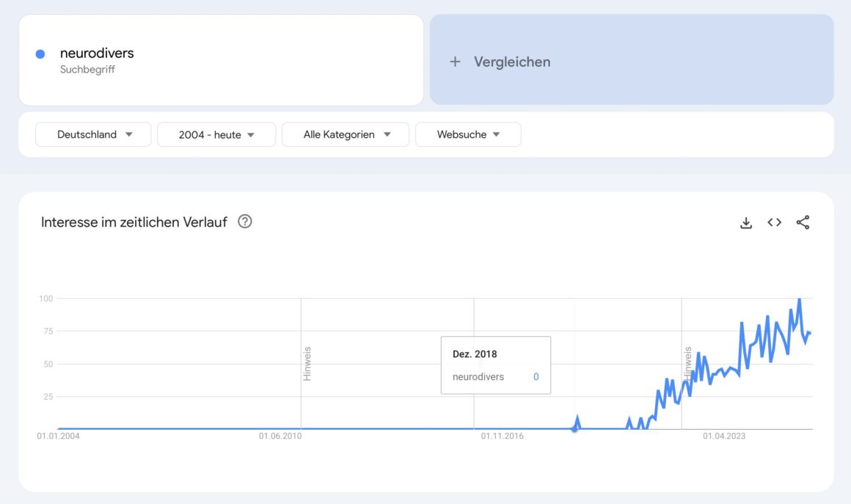Click the small spike point near 2019
The image size is (851, 504).
click(x=577, y=420)
